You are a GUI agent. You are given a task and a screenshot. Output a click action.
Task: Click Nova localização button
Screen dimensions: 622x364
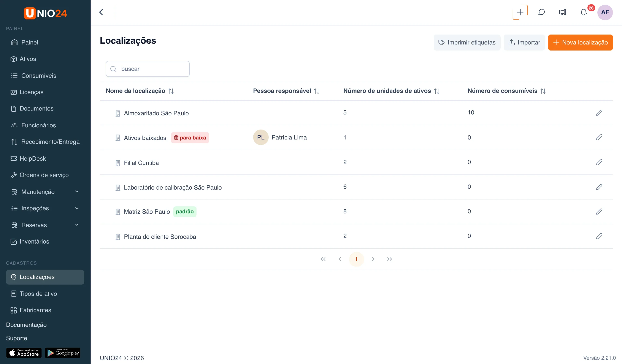580,43
